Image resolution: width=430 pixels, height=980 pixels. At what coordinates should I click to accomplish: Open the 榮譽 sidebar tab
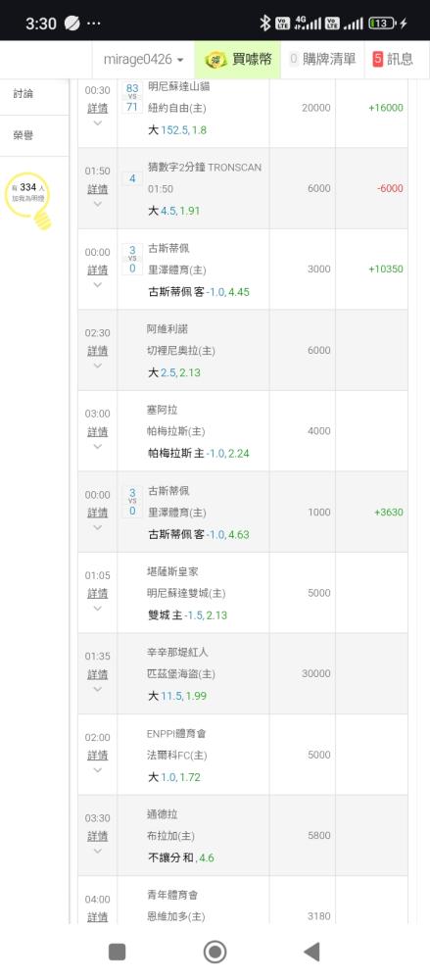pyautogui.click(x=24, y=135)
